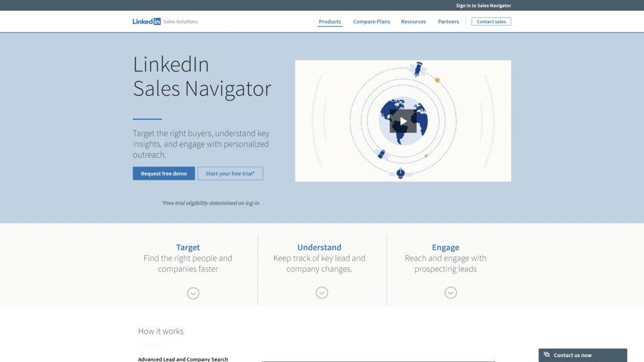
Task: Click 'Keep track of key lead' description
Action: pos(319,263)
